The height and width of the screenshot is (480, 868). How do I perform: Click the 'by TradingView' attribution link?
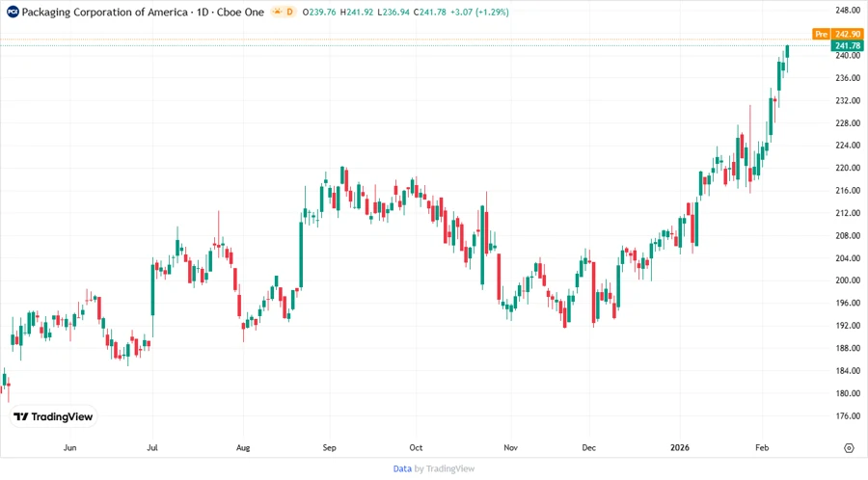(445, 469)
